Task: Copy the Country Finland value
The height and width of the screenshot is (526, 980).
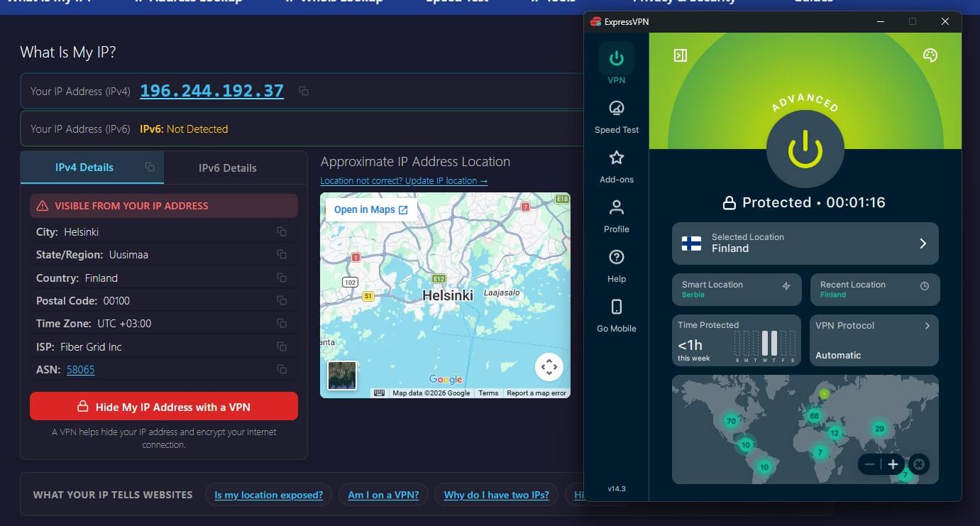Action: click(282, 278)
